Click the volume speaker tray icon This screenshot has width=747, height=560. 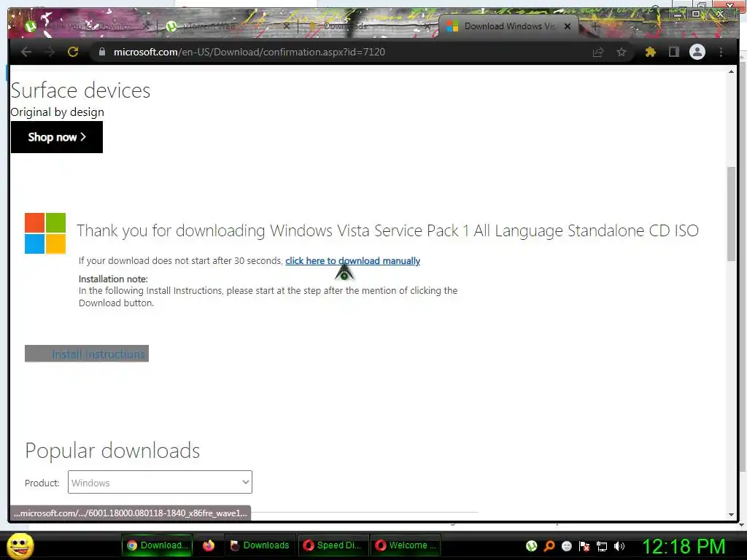619,546
